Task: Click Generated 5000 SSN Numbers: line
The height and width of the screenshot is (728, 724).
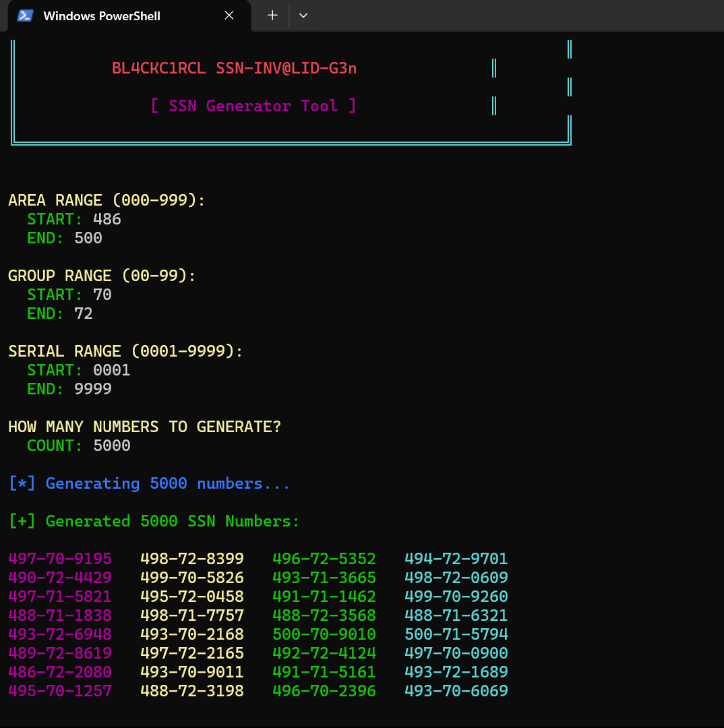Action: (x=154, y=521)
